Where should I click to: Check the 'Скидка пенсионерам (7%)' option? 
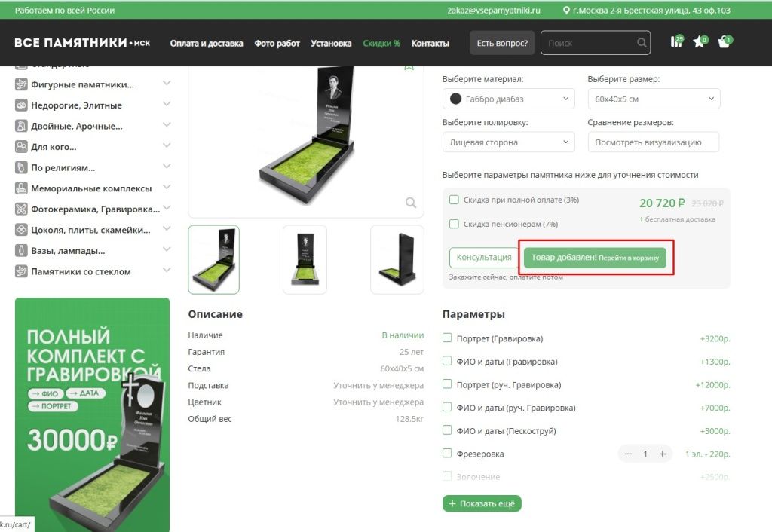pos(453,223)
